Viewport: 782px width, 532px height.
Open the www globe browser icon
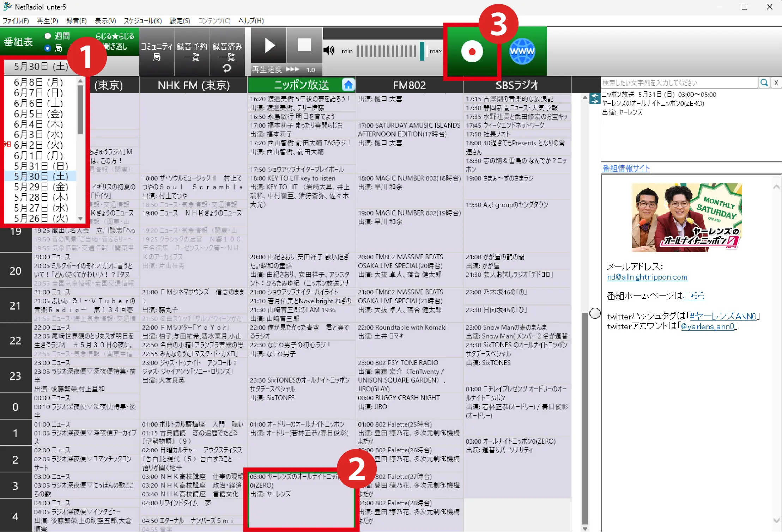coord(522,51)
